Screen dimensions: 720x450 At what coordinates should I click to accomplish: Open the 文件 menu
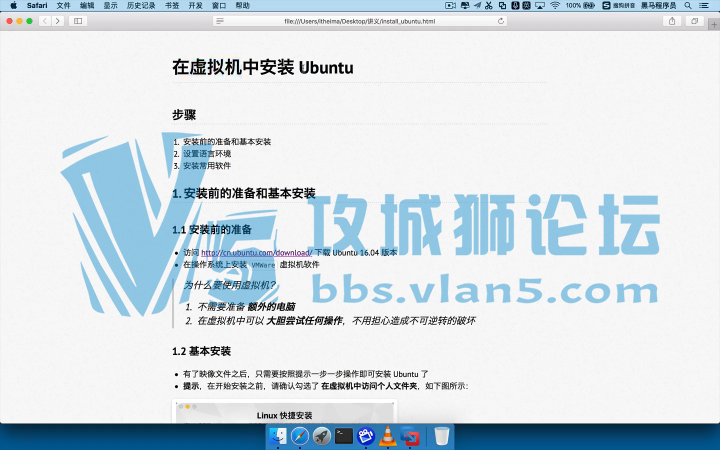tap(64, 5)
